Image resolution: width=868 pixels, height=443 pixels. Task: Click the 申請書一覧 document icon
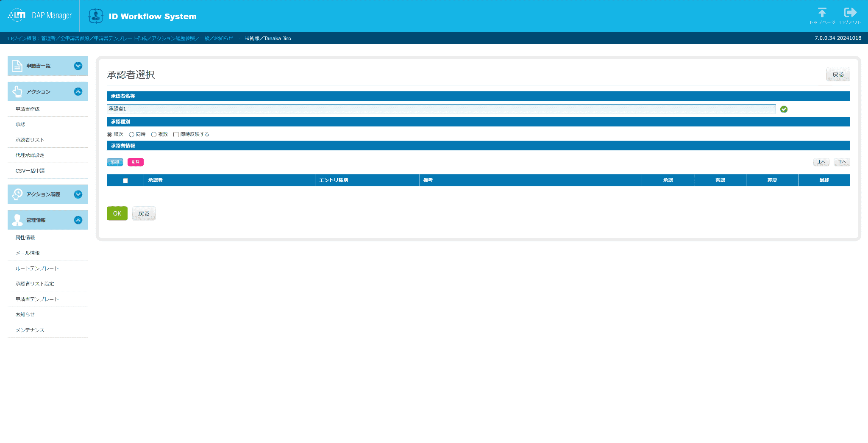point(17,66)
